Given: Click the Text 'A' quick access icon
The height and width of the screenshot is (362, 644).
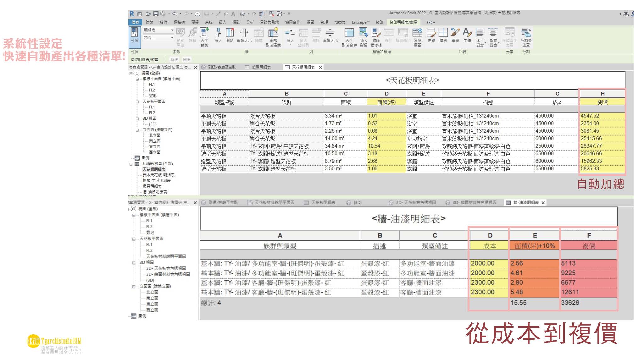Looking at the screenshot, I should point(233,14).
